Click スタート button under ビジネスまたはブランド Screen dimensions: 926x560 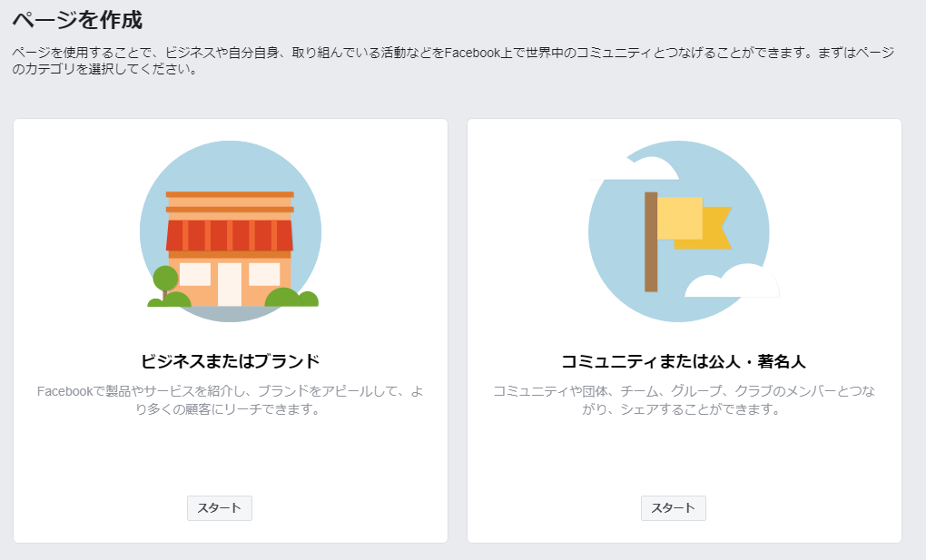point(220,508)
